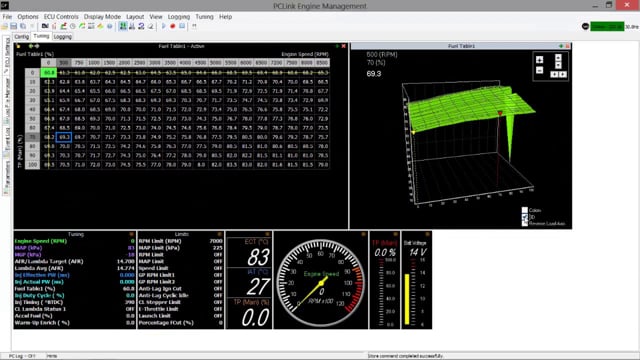Start log playback with blue play icon

164,26
